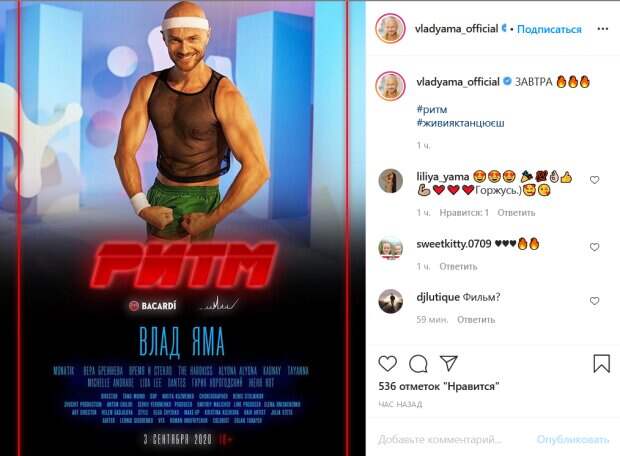
Task: Click Опубликовать to post comment
Action: pyautogui.click(x=573, y=439)
